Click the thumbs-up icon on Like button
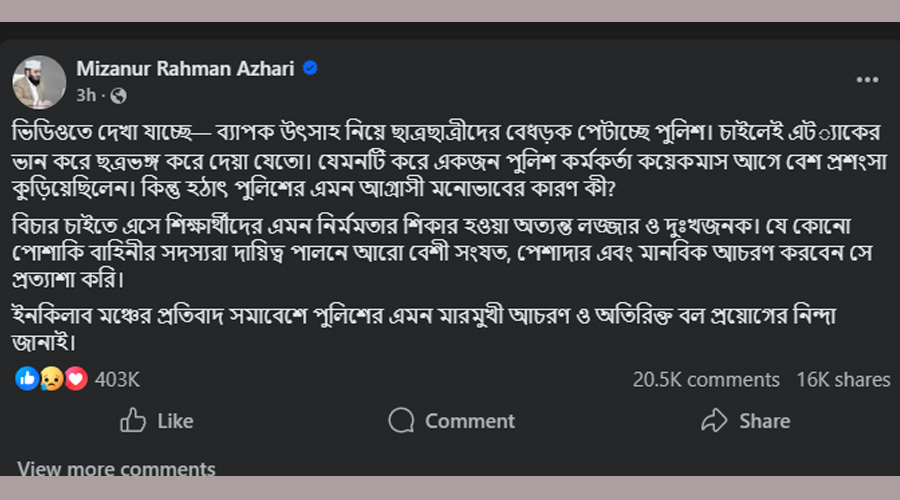Image resolution: width=900 pixels, height=500 pixels. 134,420
